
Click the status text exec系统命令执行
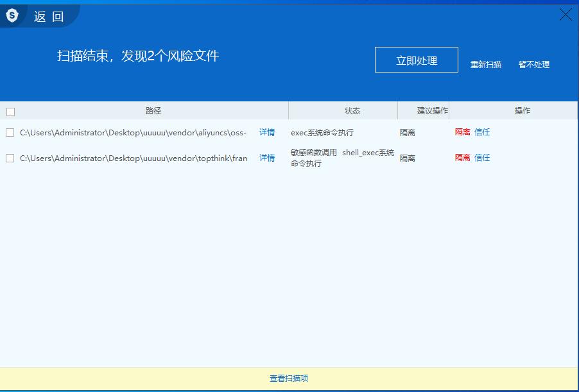click(322, 133)
